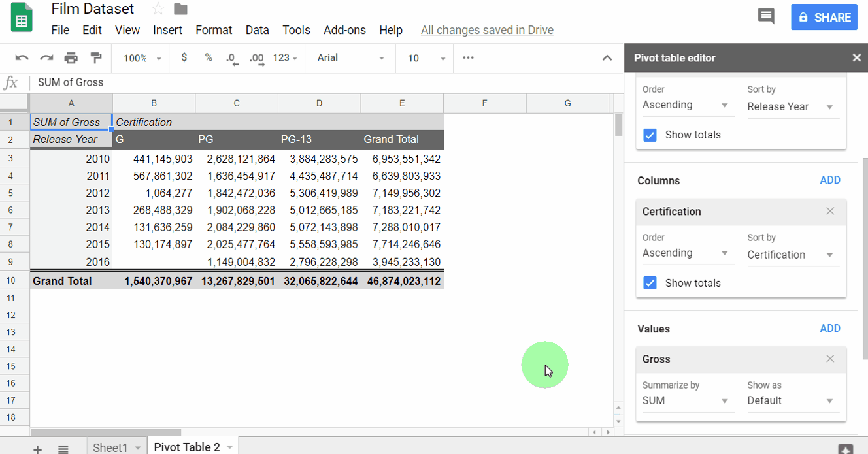Click ADD next to Values
Screen dimensions: 868x454
(x=829, y=329)
